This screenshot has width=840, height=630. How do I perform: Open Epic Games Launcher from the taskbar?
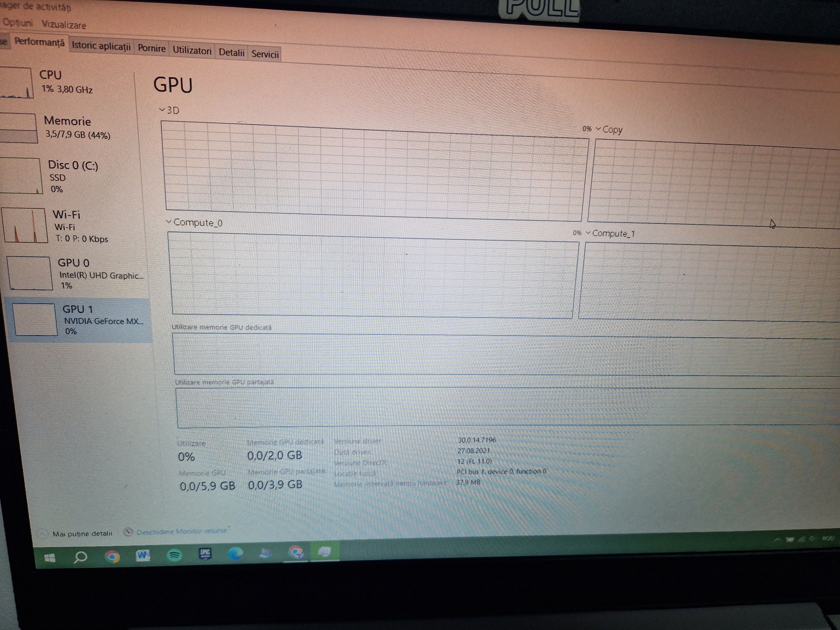(205, 554)
